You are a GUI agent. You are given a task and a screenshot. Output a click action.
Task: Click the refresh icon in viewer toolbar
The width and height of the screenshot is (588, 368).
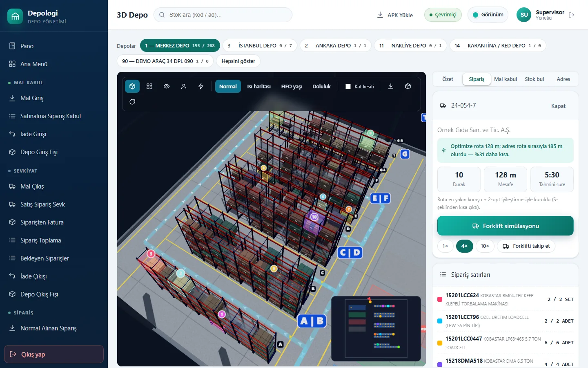point(132,102)
